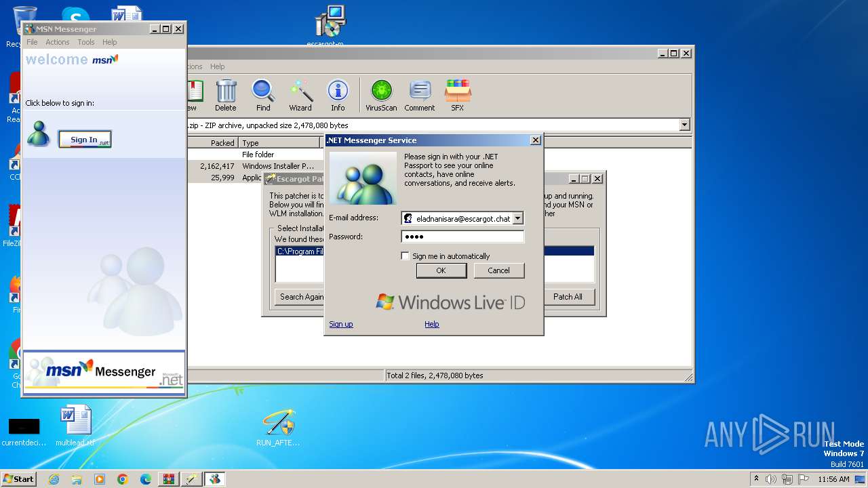Image resolution: width=868 pixels, height=488 pixels.
Task: Expand the E-mail address dropdown
Action: [x=518, y=218]
